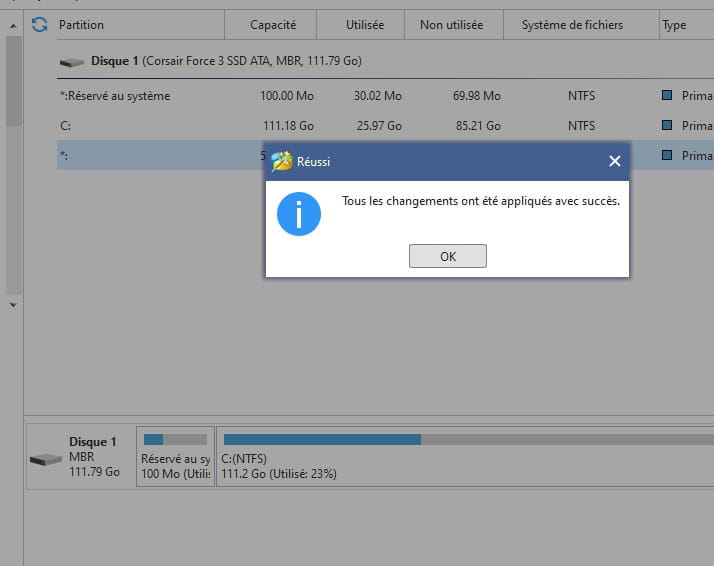This screenshot has width=714, height=566.
Task: Click the drive icon next to Disque 1 Corsair
Action: click(71, 62)
